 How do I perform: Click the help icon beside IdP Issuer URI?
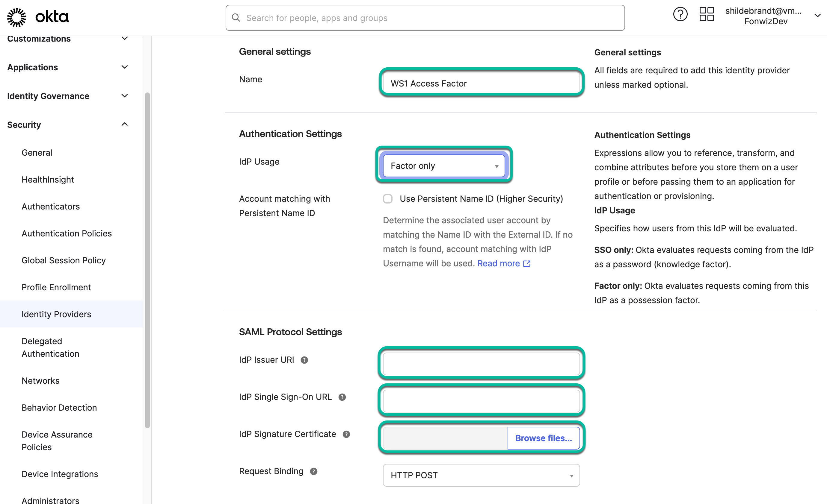click(304, 360)
